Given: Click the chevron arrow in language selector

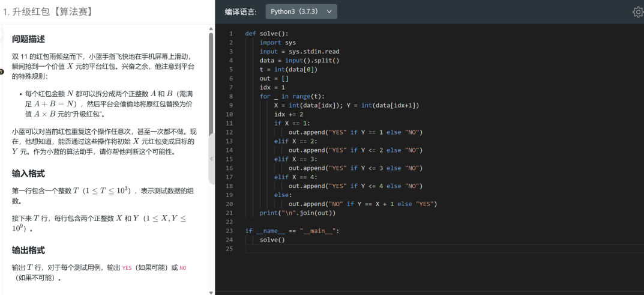Looking at the screenshot, I should 329,11.
